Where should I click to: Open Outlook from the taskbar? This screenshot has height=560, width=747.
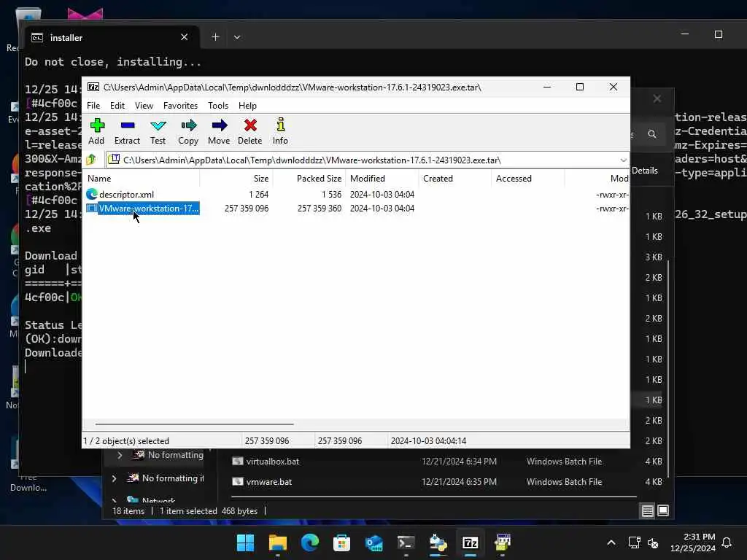(374, 542)
